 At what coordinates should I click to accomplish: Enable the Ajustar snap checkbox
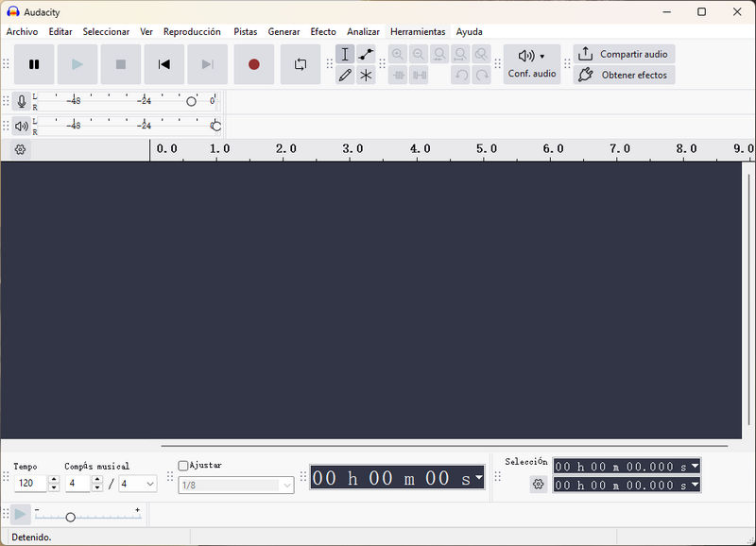(x=182, y=466)
